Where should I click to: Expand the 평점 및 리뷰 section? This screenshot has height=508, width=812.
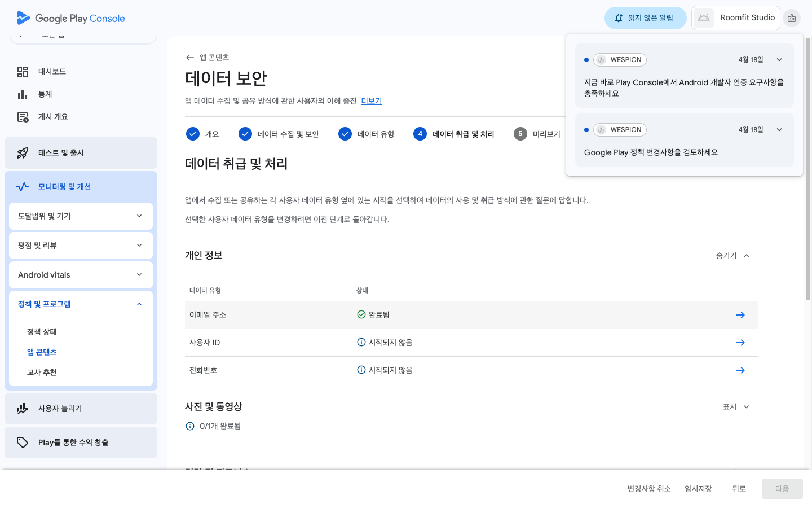pyautogui.click(x=81, y=246)
